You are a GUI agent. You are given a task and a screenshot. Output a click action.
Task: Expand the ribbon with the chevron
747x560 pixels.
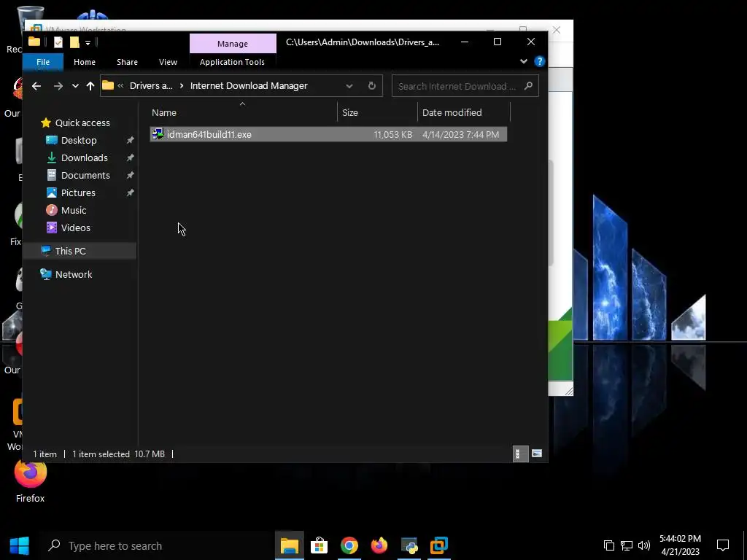tap(524, 61)
